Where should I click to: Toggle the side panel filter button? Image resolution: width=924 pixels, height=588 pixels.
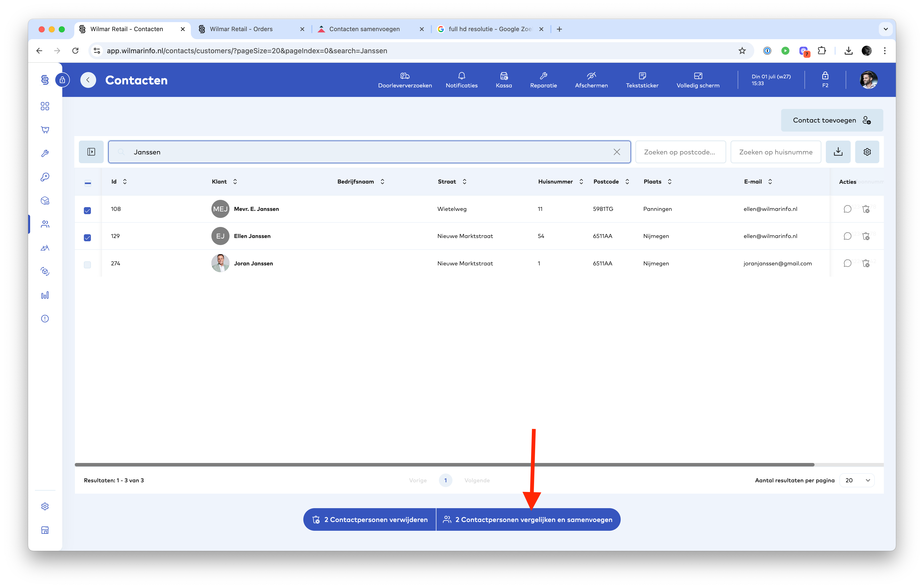91,152
